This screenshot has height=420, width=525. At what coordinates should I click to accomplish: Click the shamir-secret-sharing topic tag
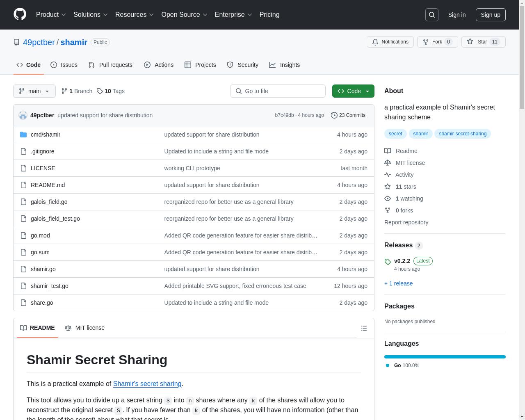click(463, 134)
